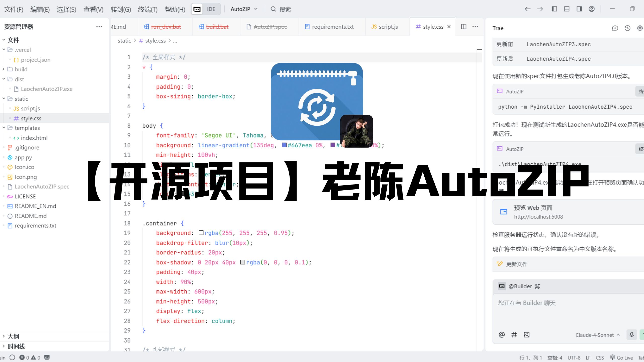Switch to the chat mode icon toggle

point(197,9)
